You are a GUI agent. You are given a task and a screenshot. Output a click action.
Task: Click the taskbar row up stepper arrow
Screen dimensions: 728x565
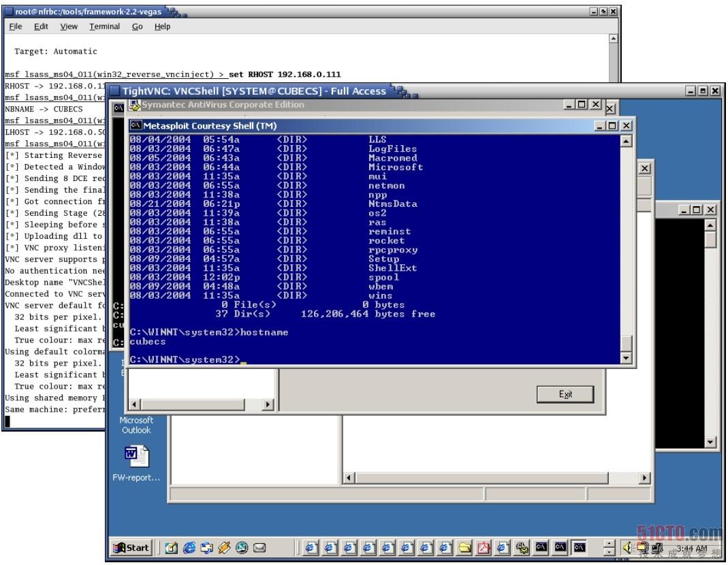click(x=609, y=544)
